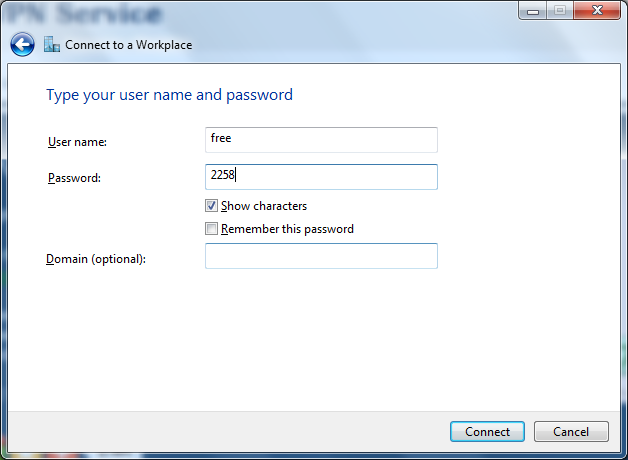Click the 'Domain (optional):' label
This screenshot has width=628, height=460.
96,259
